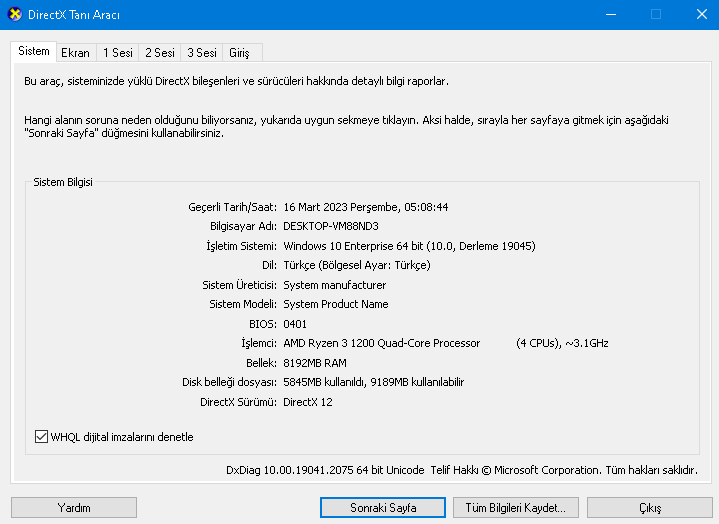Click the Sonraki Sayfa button
The image size is (719, 524).
pos(383,508)
